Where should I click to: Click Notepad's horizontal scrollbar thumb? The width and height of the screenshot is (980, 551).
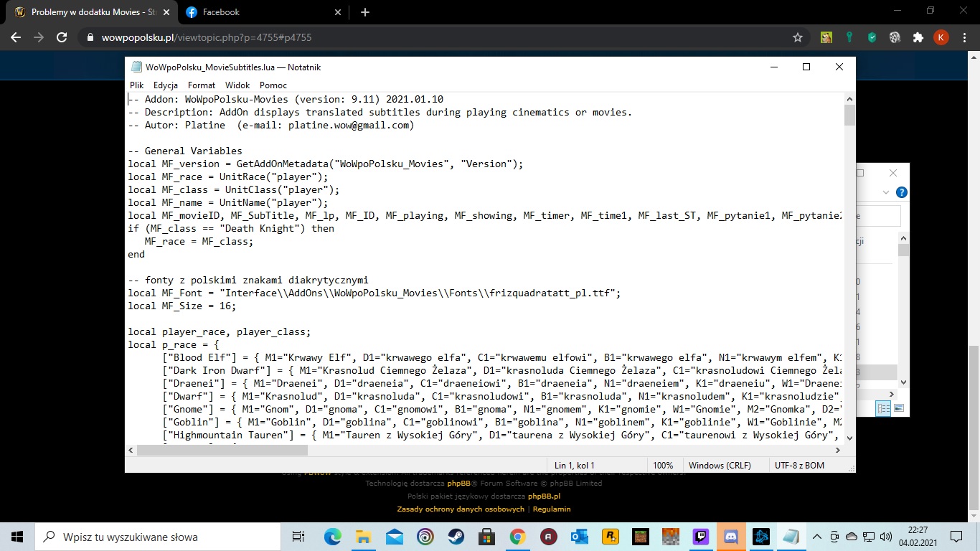pyautogui.click(x=222, y=450)
